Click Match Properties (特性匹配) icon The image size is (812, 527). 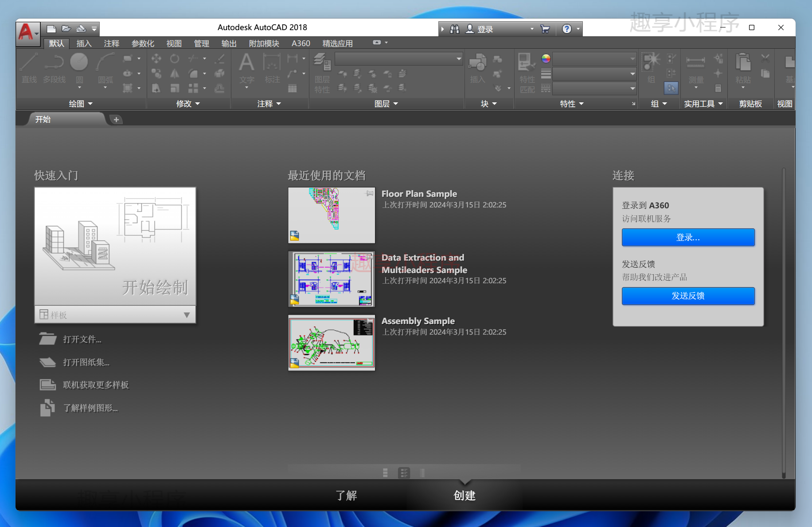(x=527, y=73)
